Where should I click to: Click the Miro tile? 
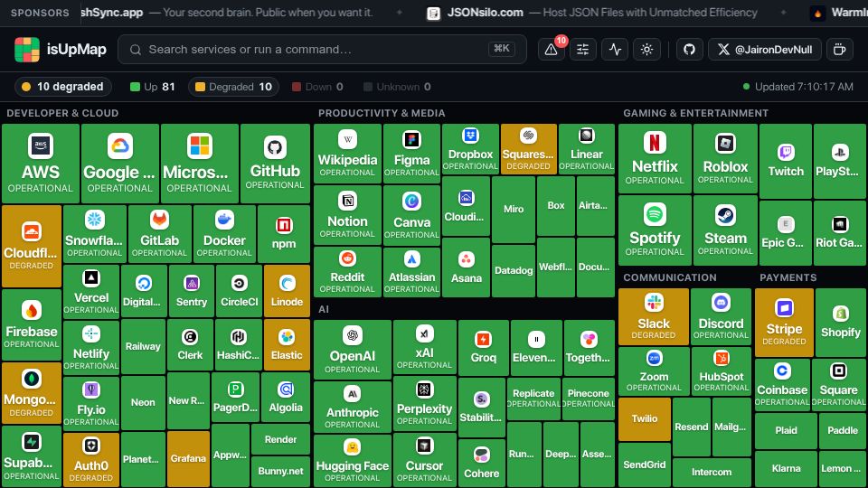(514, 209)
